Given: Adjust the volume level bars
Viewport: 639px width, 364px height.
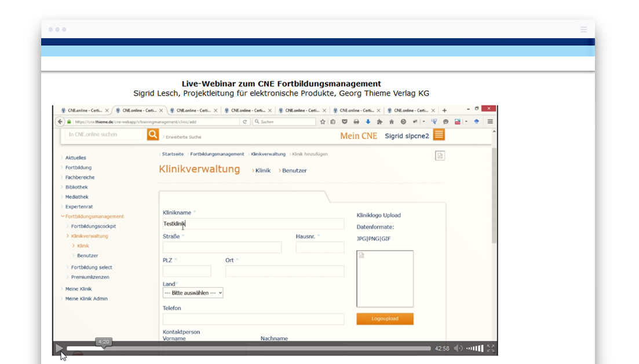Looking at the screenshot, I should click(x=475, y=348).
